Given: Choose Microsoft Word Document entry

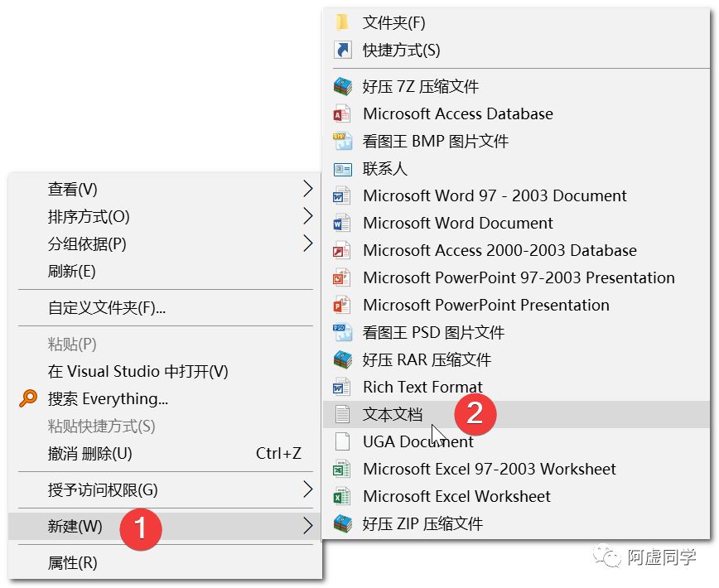Looking at the screenshot, I should (516, 224).
